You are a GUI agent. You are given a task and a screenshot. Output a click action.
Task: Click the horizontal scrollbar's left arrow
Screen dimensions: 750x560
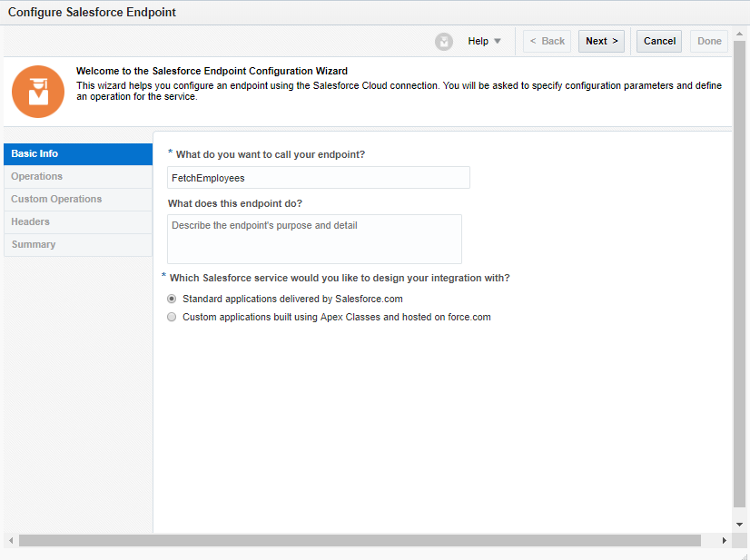tap(10, 540)
